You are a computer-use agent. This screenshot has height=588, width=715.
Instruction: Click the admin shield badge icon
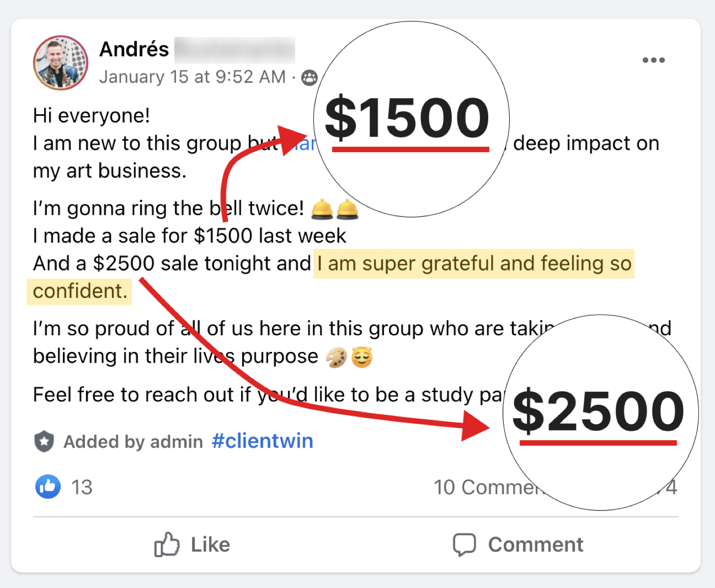pyautogui.click(x=44, y=441)
